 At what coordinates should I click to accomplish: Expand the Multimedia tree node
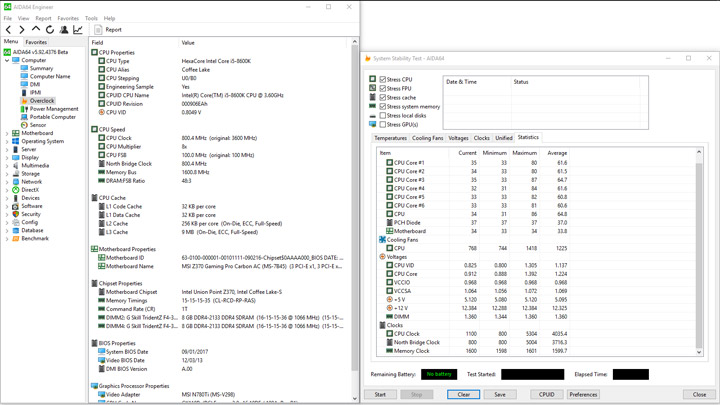click(7, 165)
